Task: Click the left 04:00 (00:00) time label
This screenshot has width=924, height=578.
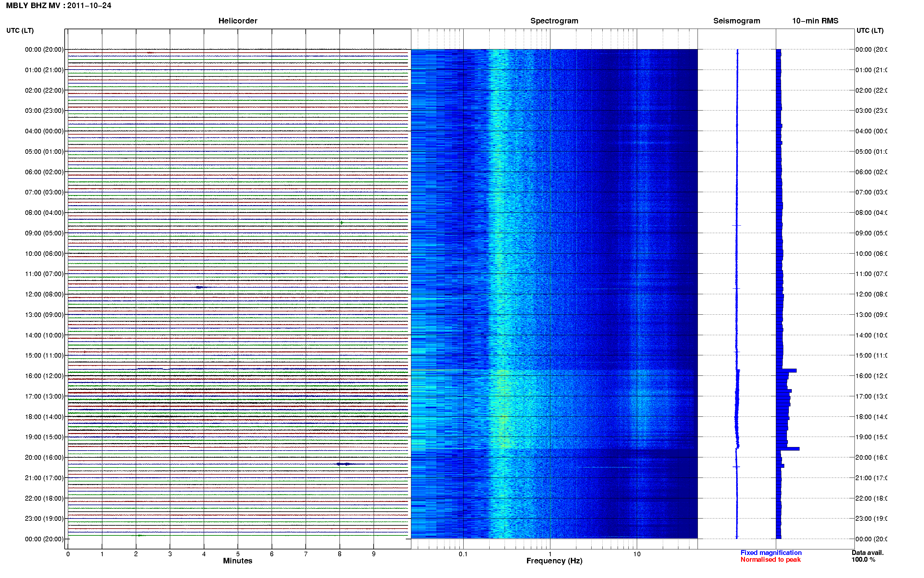Action: pos(44,131)
